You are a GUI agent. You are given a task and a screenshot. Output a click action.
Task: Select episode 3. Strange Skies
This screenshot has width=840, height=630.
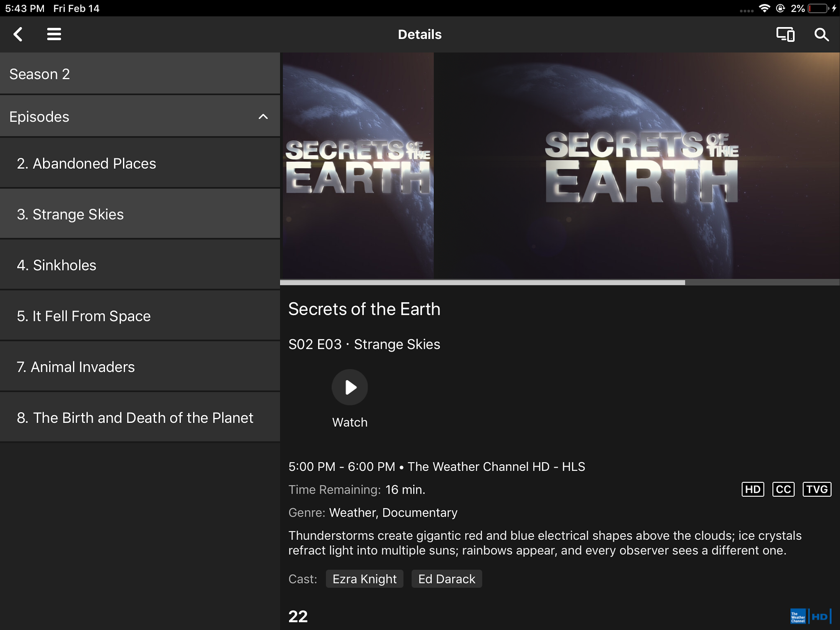point(140,214)
